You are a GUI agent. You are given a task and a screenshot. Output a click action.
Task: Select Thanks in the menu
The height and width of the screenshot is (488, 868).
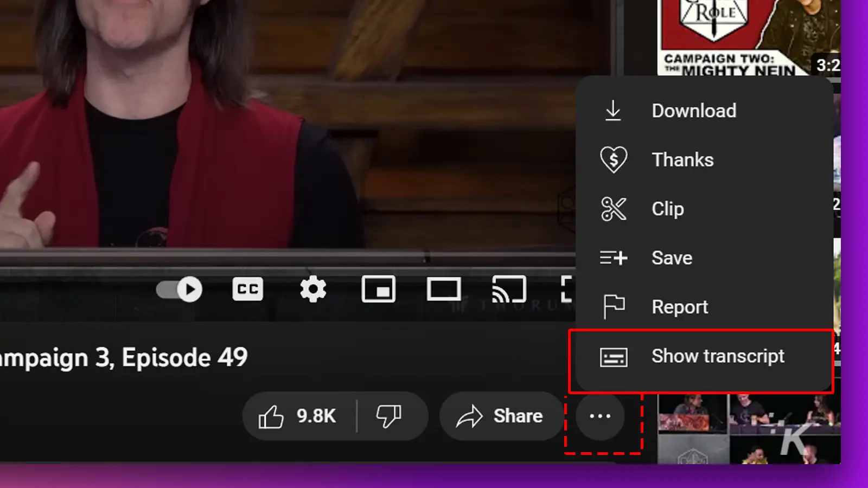[704, 160]
